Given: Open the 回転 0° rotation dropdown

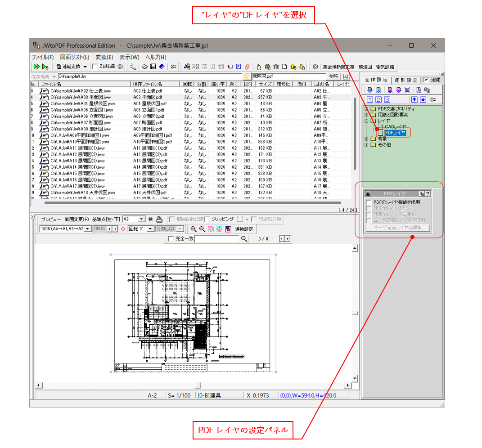Looking at the screenshot, I should pos(150,229).
